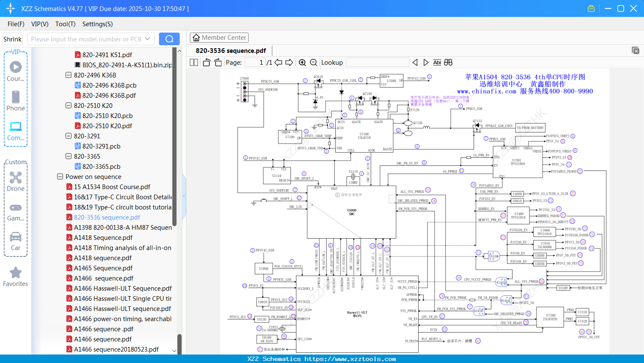Collapse the Power on sequence folder
The height and width of the screenshot is (363, 644).
click(60, 177)
